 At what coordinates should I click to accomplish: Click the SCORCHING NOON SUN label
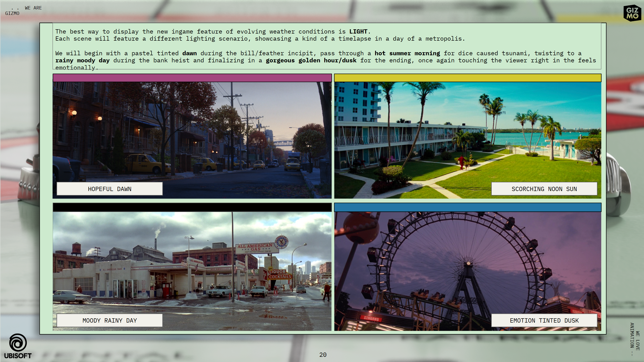click(x=544, y=189)
